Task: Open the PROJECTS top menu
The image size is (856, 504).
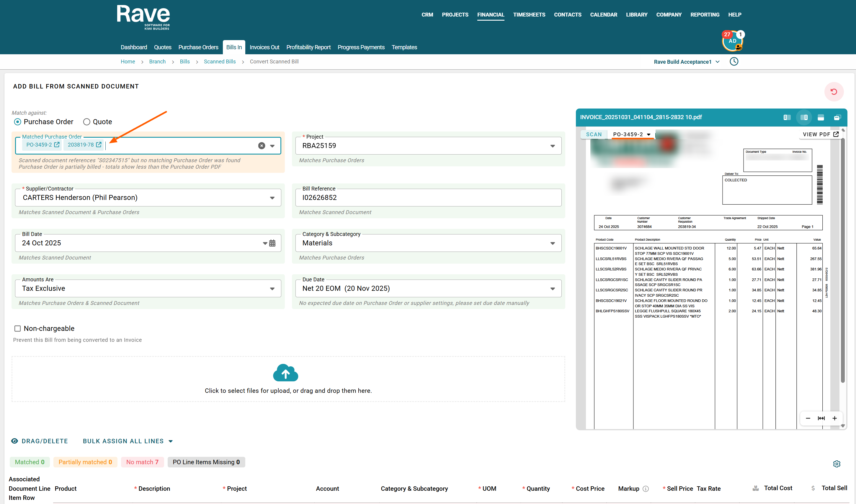Action: pos(455,15)
